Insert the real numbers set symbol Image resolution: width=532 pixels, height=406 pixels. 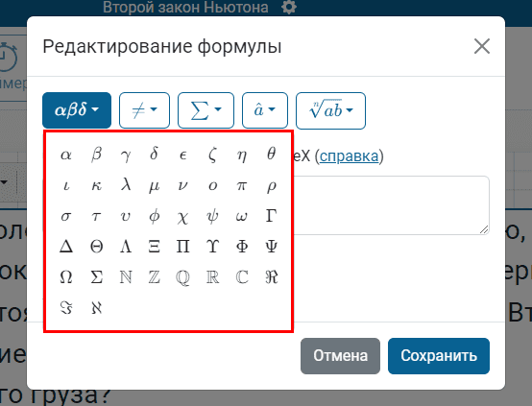[x=213, y=277]
